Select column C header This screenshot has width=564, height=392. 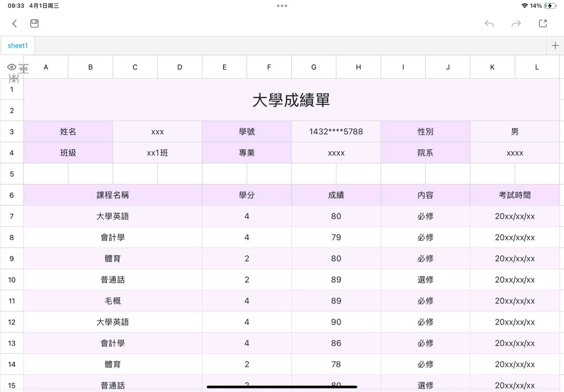click(135, 67)
